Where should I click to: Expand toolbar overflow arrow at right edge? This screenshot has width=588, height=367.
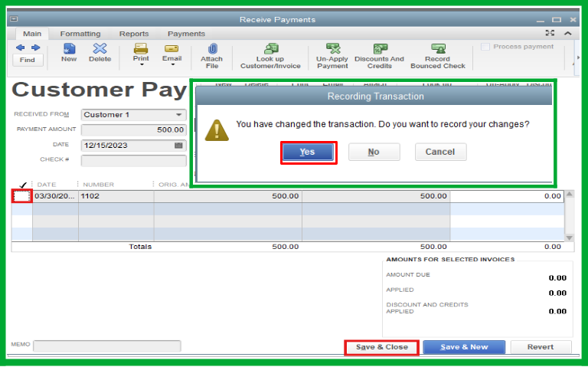[578, 57]
